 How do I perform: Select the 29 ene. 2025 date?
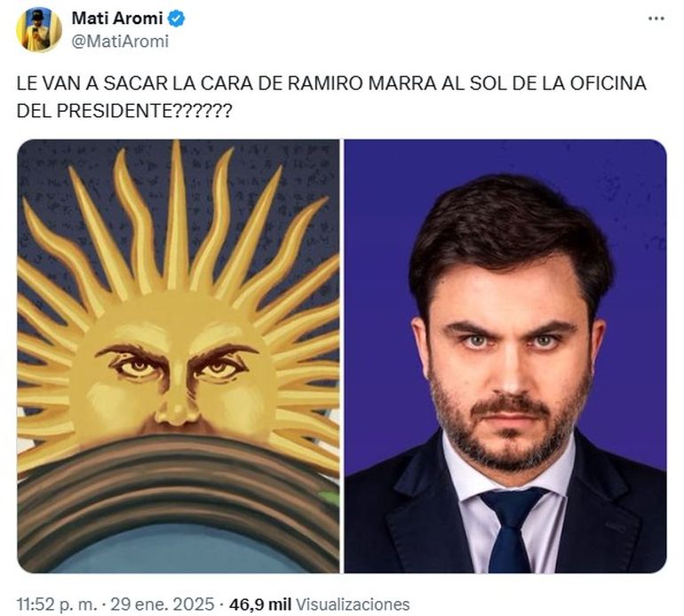click(163, 604)
